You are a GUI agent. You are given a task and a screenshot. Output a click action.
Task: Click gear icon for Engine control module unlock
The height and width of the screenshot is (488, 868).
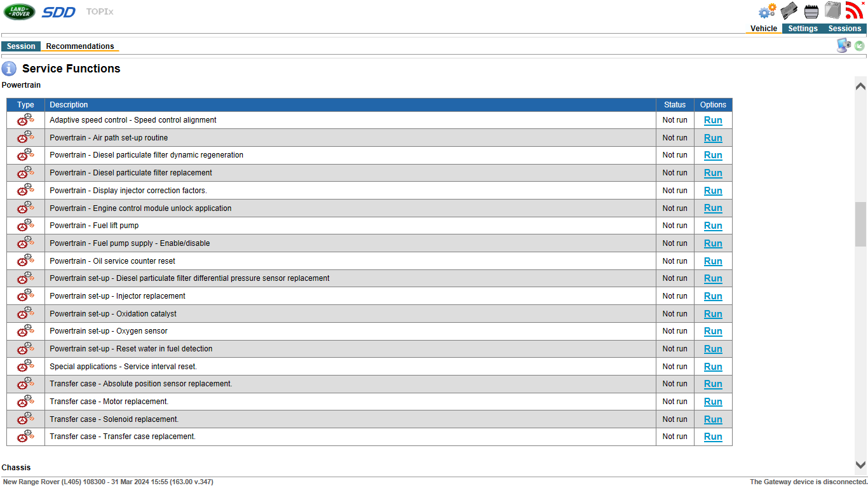click(x=25, y=207)
